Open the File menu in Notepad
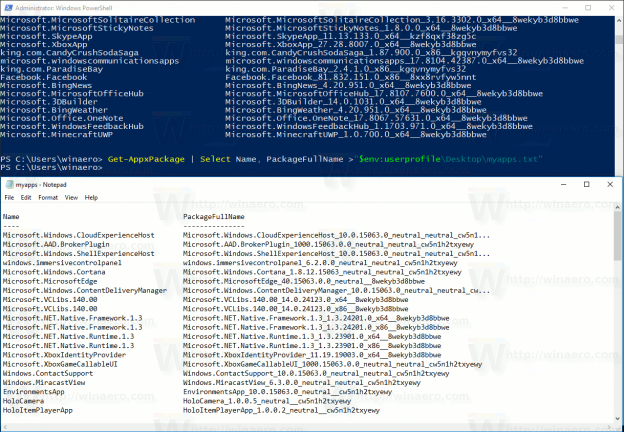This screenshot has height=432, width=624. point(10,198)
